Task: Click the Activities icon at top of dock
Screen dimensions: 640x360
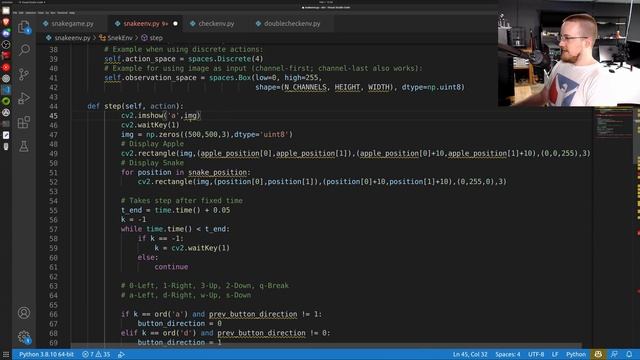Action: [x=6, y=10]
